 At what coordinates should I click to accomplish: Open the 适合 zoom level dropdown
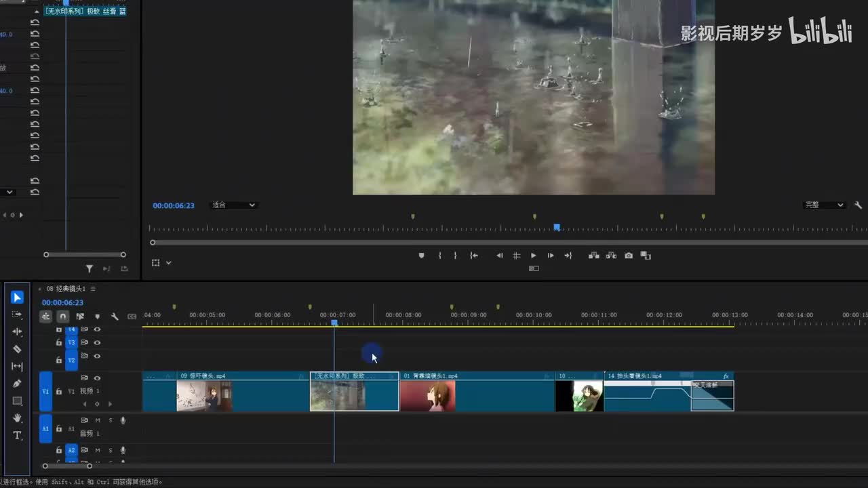tap(233, 205)
